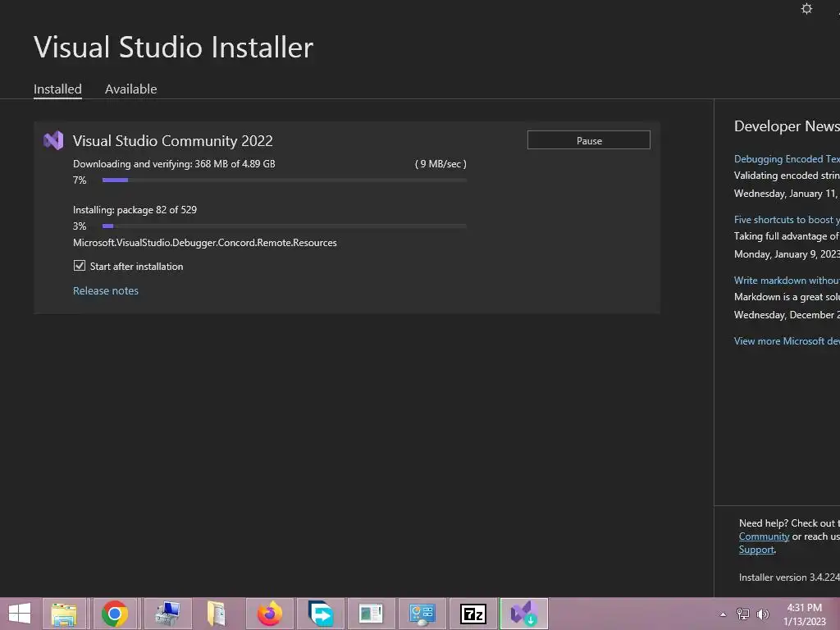Open the computer network icon in the taskbar
The width and height of the screenshot is (840, 630).
tap(167, 614)
